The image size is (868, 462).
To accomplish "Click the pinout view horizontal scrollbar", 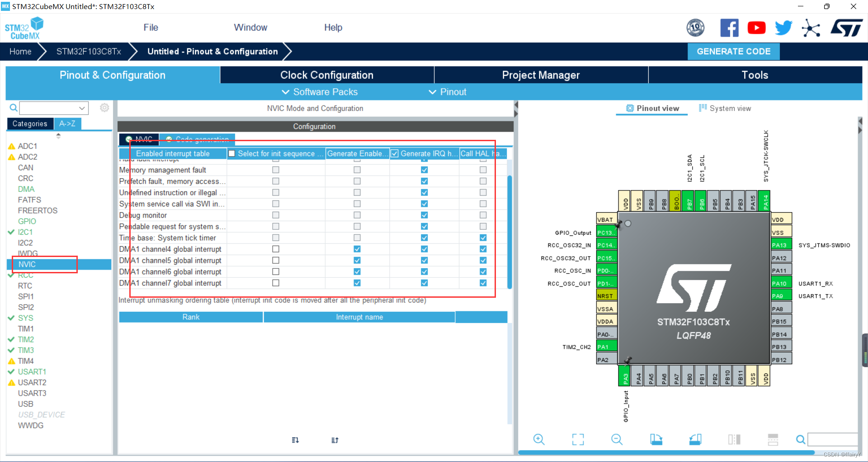I will click(x=666, y=452).
